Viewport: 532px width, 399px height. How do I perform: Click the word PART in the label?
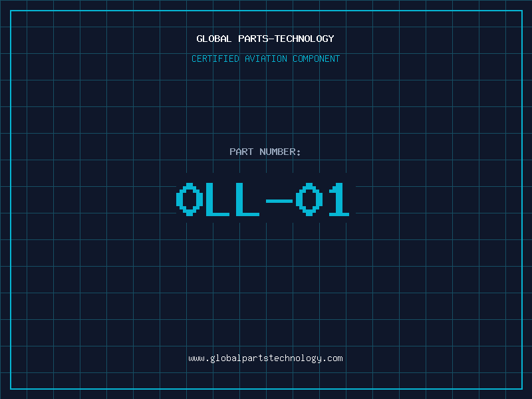click(x=241, y=152)
